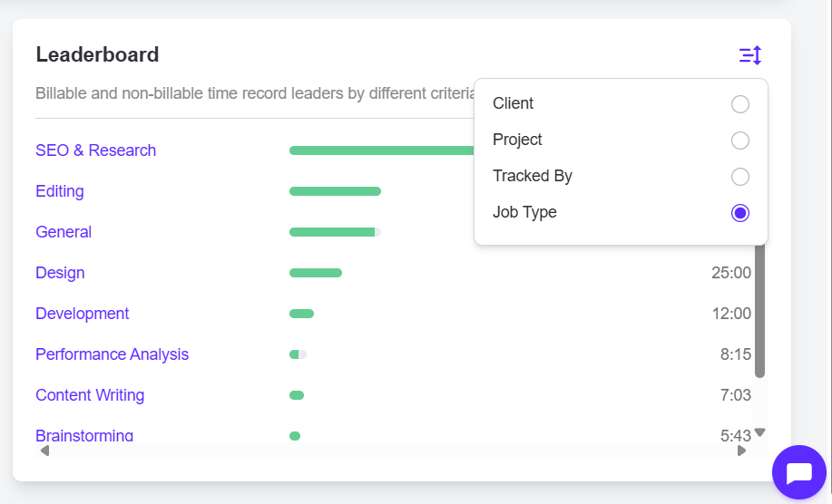This screenshot has height=504, width=832.
Task: Choose the Project menu label
Action: pyautogui.click(x=517, y=140)
